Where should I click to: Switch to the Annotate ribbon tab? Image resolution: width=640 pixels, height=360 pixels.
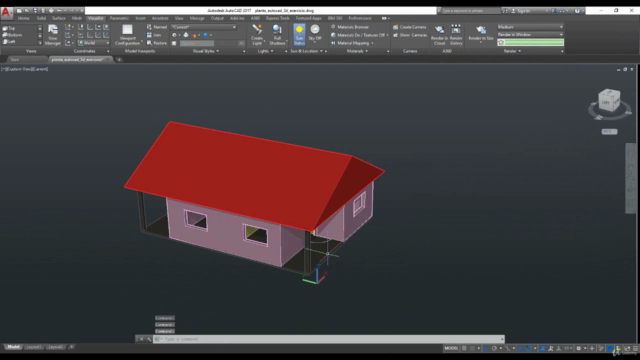coord(160,18)
